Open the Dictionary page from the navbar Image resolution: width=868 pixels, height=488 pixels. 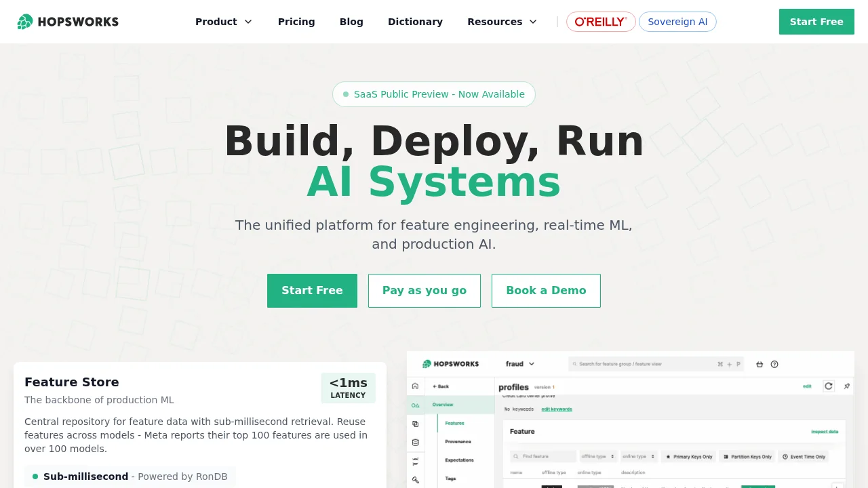point(415,22)
